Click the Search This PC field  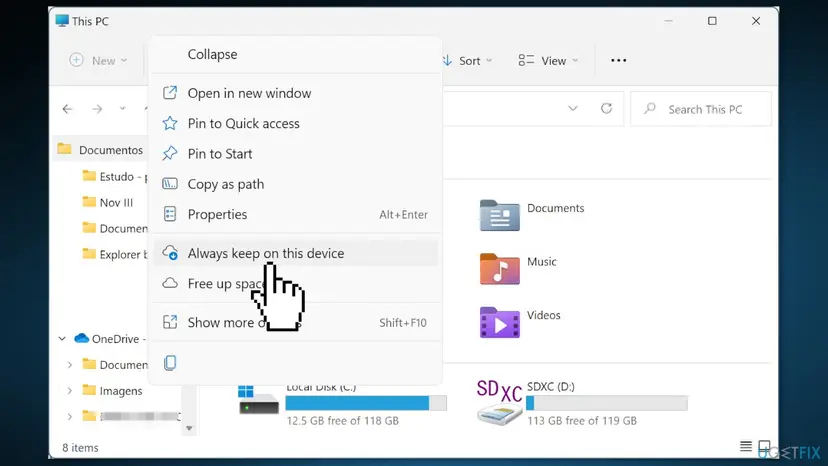pyautogui.click(x=701, y=109)
